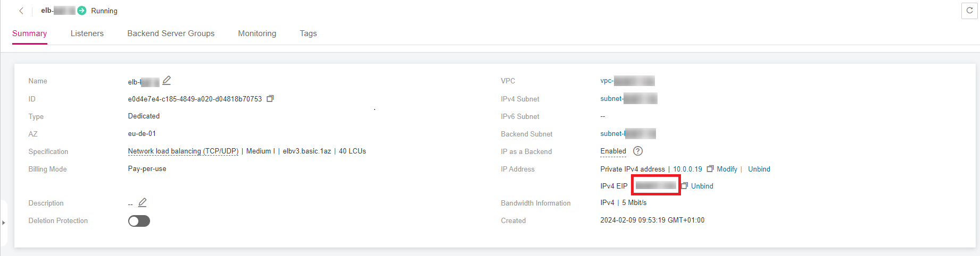Copy the private IPv4 address
The image size is (980, 256).
click(x=710, y=169)
